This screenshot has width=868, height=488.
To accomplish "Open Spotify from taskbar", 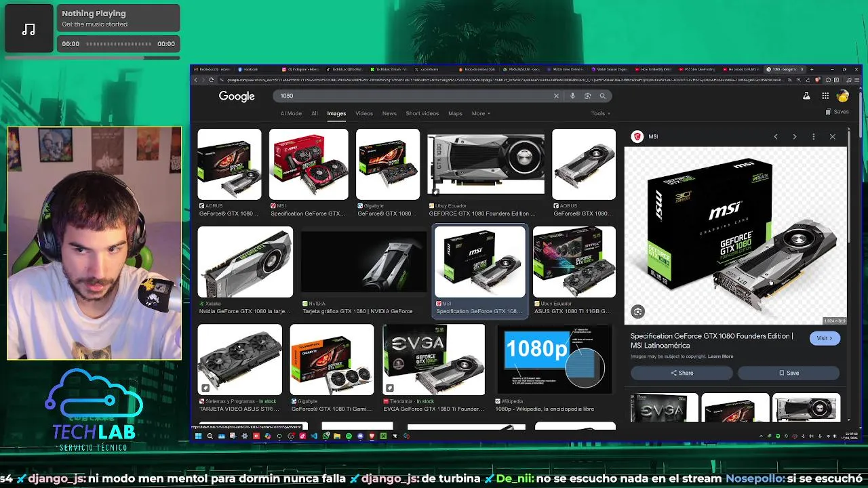I will tap(349, 436).
